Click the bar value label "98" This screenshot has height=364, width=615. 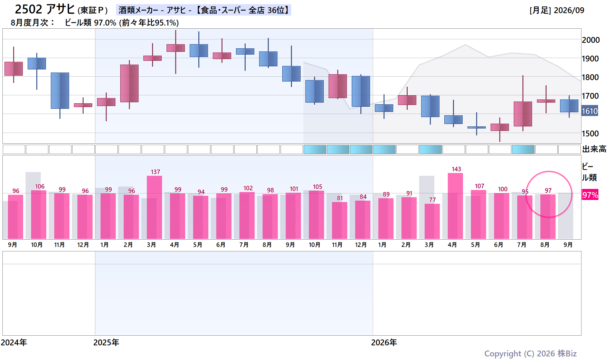(x=271, y=190)
